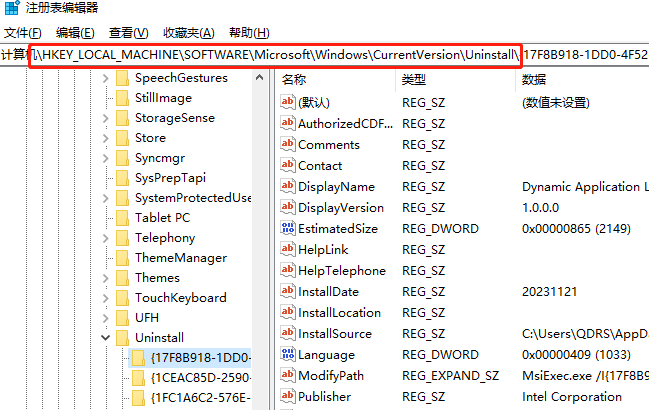Click the registry path address bar
Image resolution: width=649 pixels, height=410 pixels.
coord(324,55)
